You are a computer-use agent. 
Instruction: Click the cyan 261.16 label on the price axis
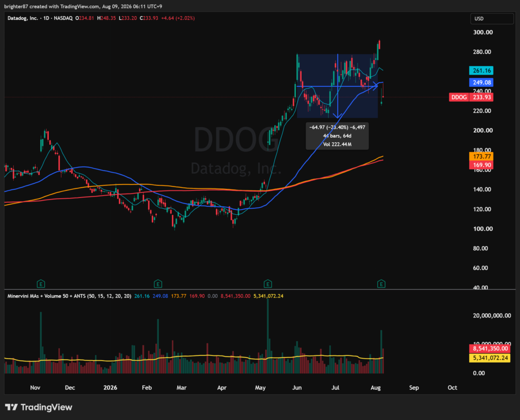(x=481, y=70)
